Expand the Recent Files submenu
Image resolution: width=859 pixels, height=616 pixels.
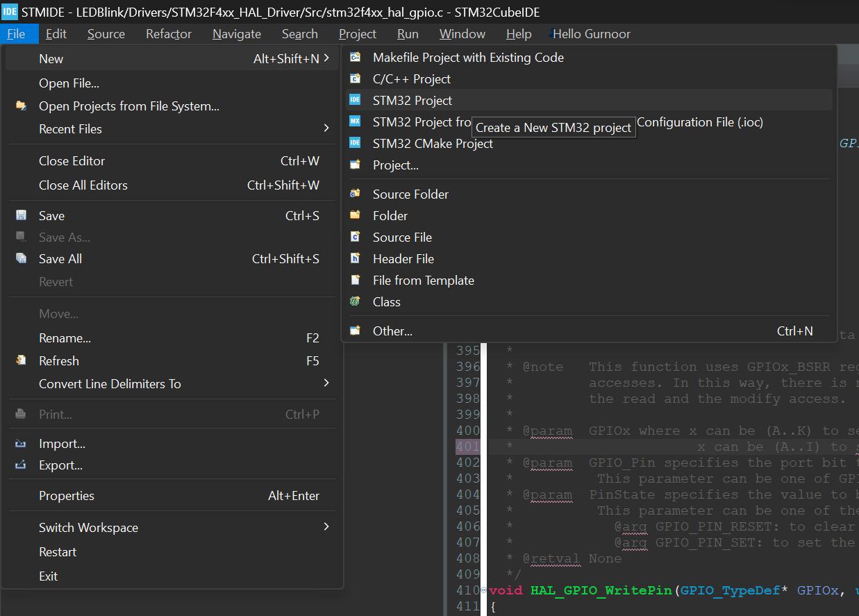tap(325, 128)
